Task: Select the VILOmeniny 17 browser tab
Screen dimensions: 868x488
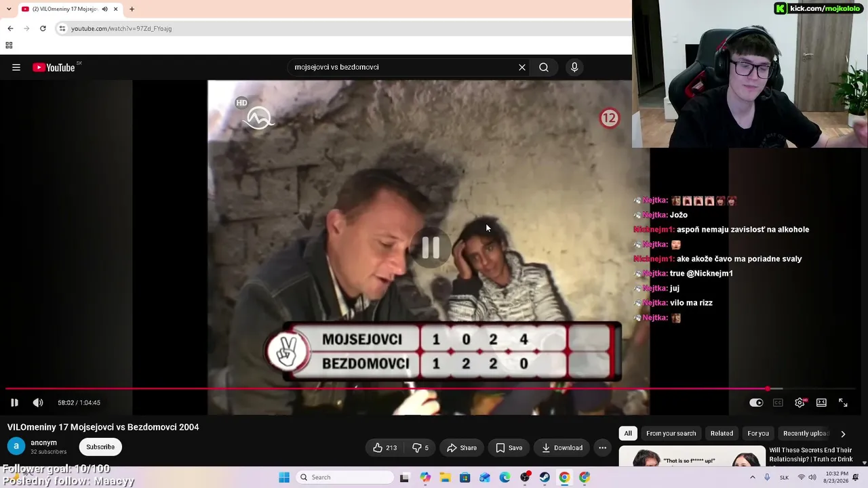Action: point(69,9)
